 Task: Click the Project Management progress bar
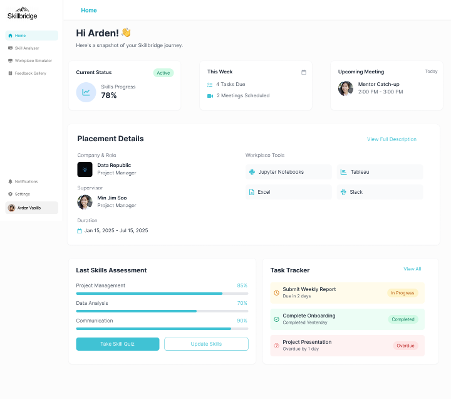[162, 294]
